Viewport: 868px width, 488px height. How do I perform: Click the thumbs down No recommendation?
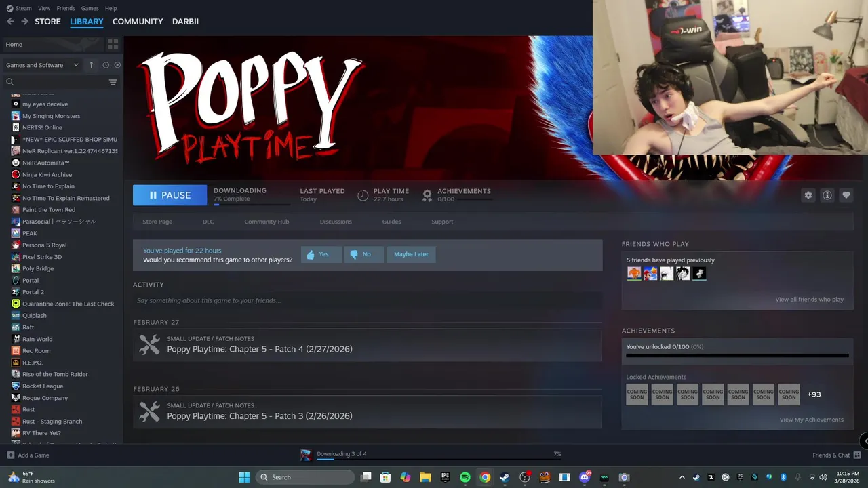[x=363, y=254]
